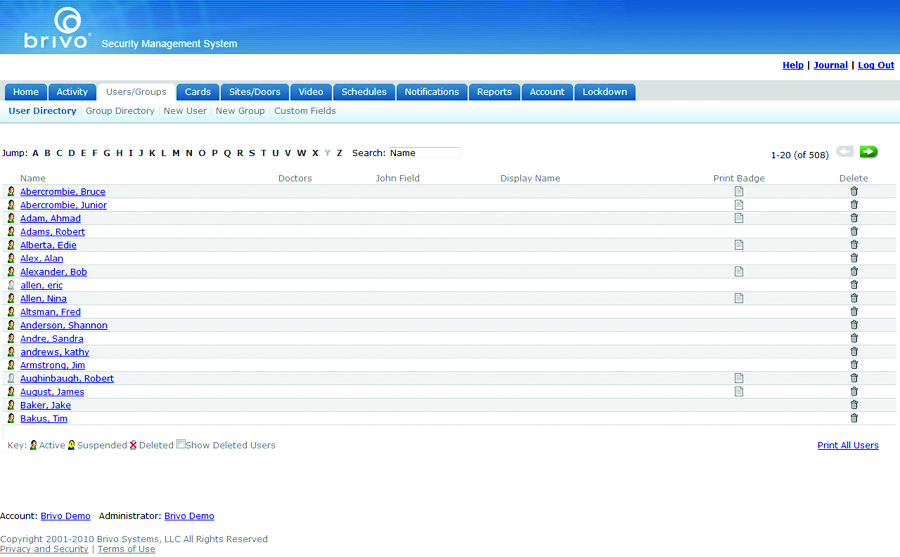Click the greyed previous page arrow
Image resolution: width=900 pixels, height=557 pixels.
coord(845,152)
